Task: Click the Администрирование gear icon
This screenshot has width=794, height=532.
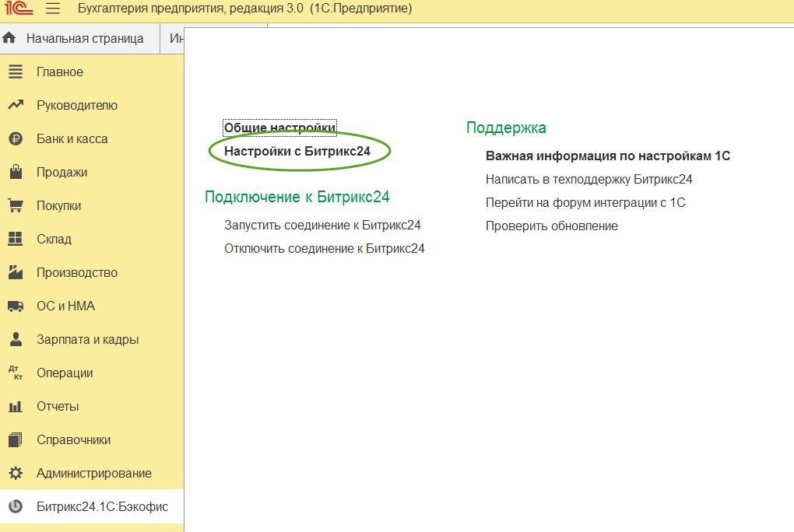Action: pyautogui.click(x=16, y=474)
